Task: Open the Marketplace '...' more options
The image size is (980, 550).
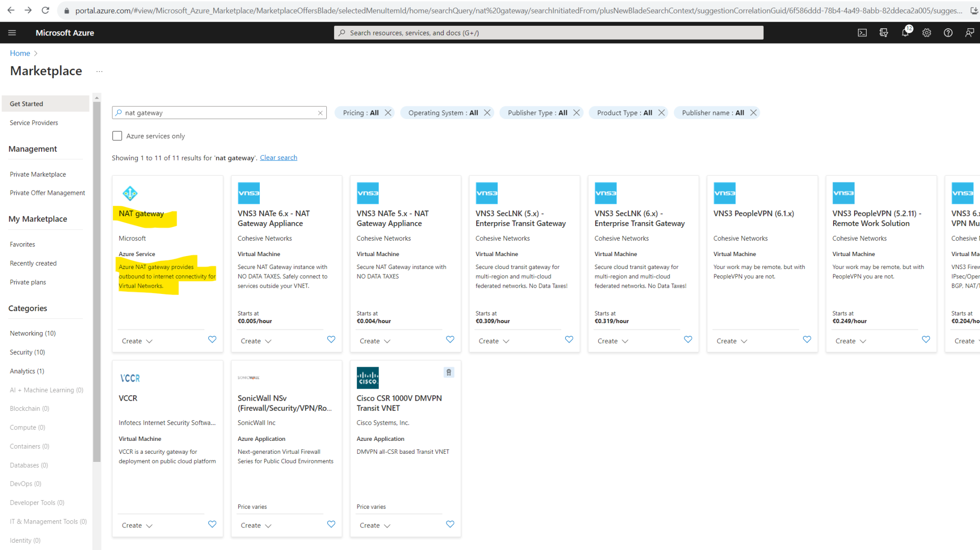Action: 99,71
